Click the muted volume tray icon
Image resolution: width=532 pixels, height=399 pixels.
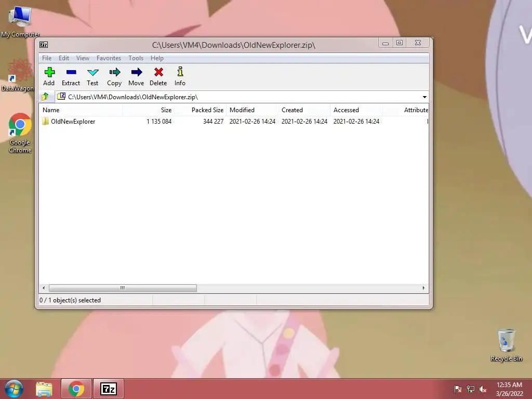click(483, 389)
